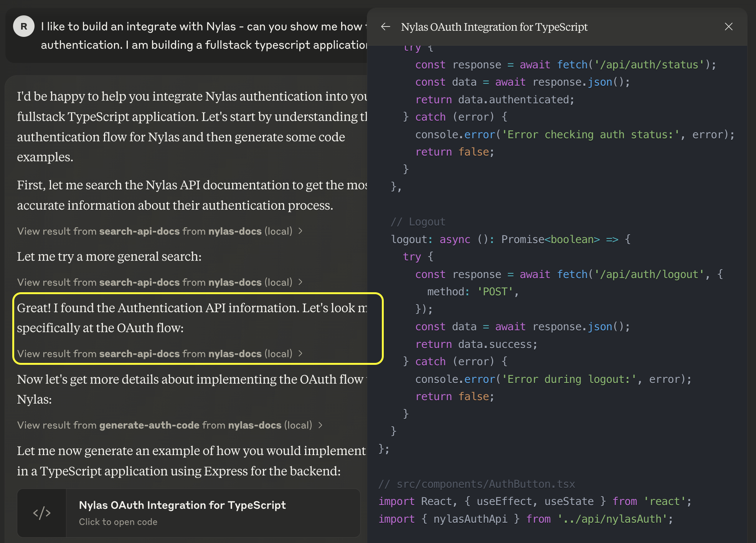The height and width of the screenshot is (543, 756).
Task: Expand the generate-auth-code result from nylas-docs
Action: pos(165,425)
